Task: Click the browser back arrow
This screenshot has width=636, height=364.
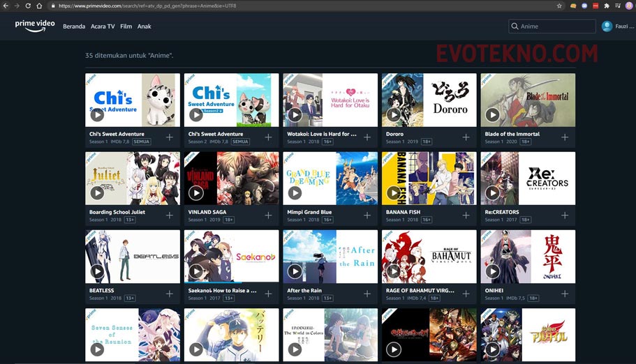Action: [x=6, y=6]
